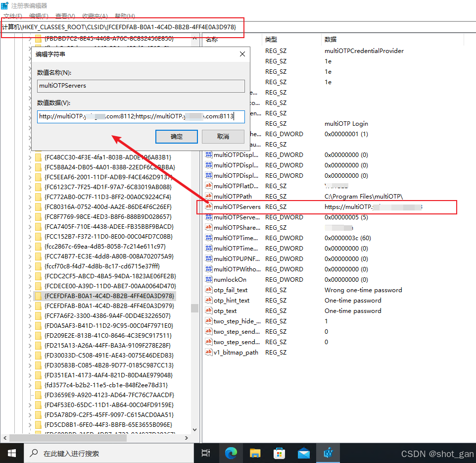Click folder icon of {FCEFDFAB-B0A1-4C4D-8B2B-4FF4E0A3D978}

[38, 296]
